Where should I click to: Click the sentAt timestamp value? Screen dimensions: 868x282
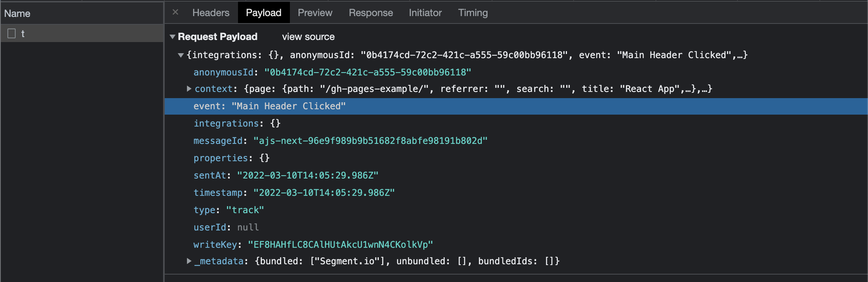pyautogui.click(x=308, y=175)
